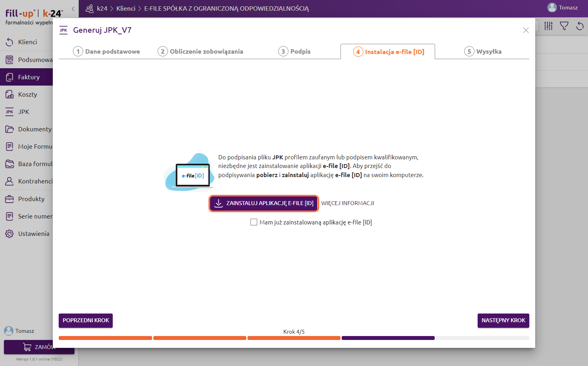The height and width of the screenshot is (366, 588).
Task: Click the last segment of the step progress bar
Action: click(482, 338)
